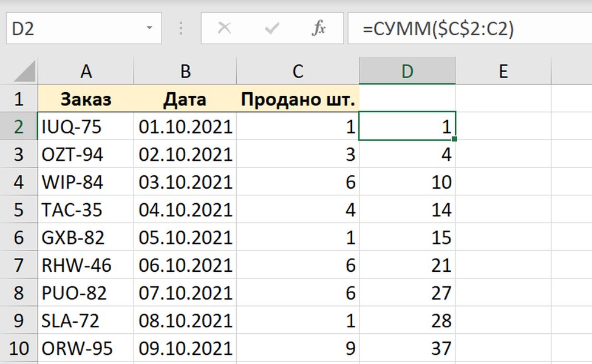Select row 1 header

coord(19,99)
